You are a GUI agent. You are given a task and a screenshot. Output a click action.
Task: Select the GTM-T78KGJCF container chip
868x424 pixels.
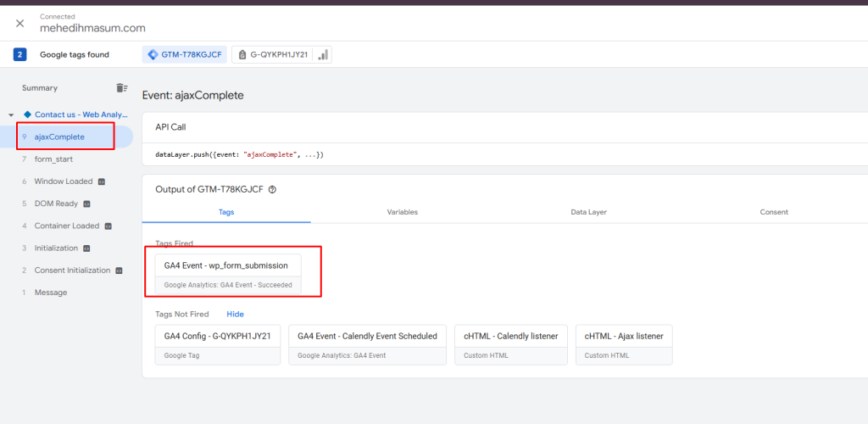185,55
